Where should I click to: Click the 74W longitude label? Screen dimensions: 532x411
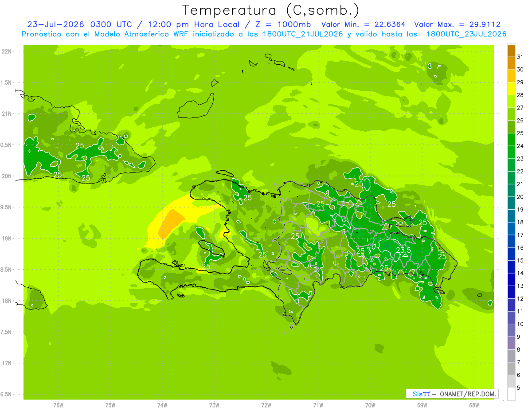(x=162, y=405)
